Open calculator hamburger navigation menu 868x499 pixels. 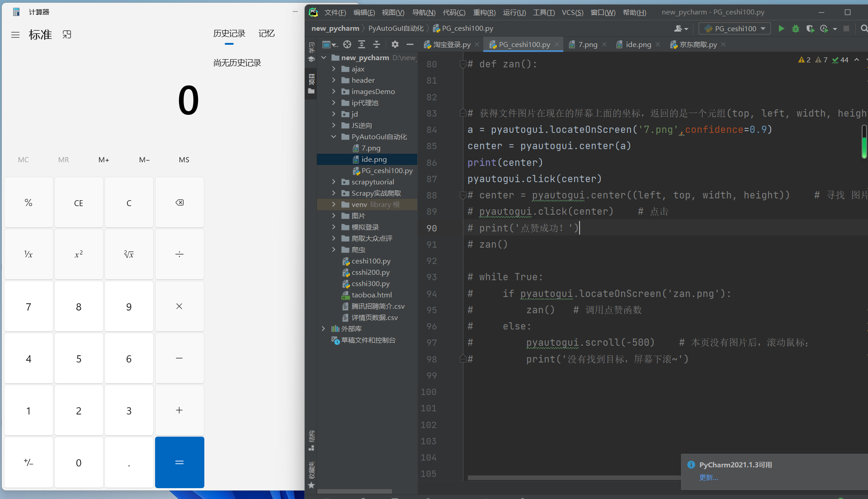click(15, 35)
